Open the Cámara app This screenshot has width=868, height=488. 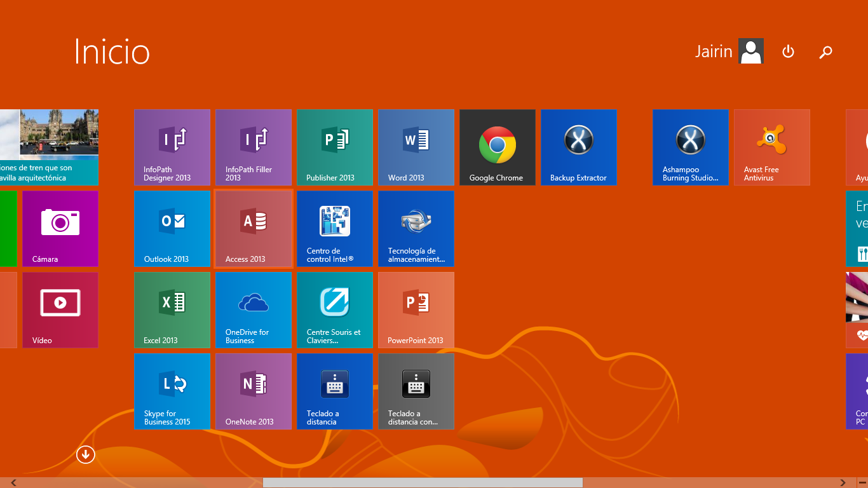[60, 228]
